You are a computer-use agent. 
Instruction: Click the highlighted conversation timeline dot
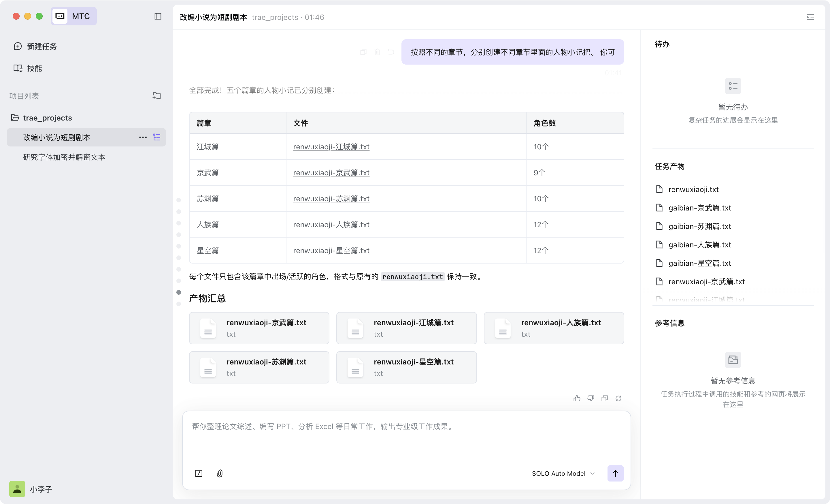coord(179,292)
